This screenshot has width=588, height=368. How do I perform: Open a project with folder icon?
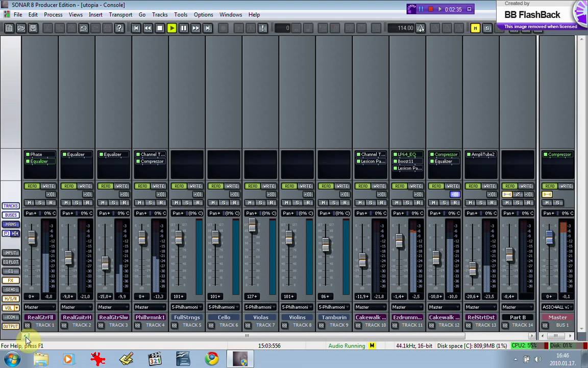[21, 28]
